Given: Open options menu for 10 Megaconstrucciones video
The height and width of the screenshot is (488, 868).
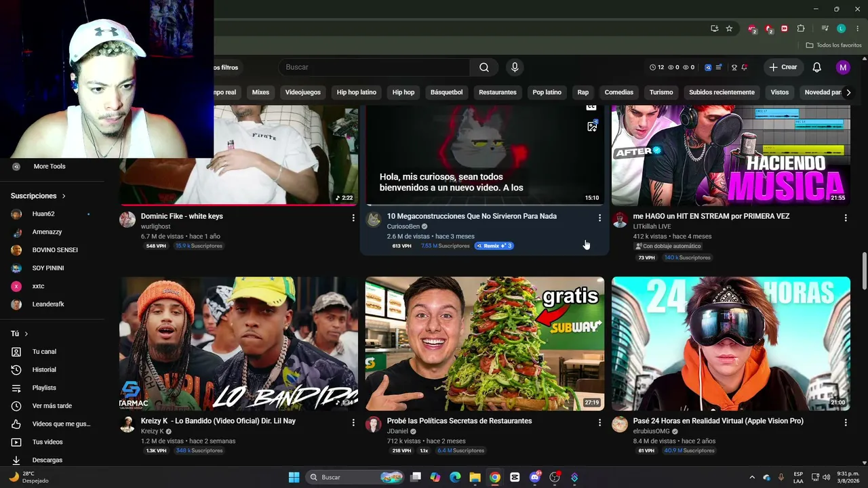Looking at the screenshot, I should pos(599,218).
